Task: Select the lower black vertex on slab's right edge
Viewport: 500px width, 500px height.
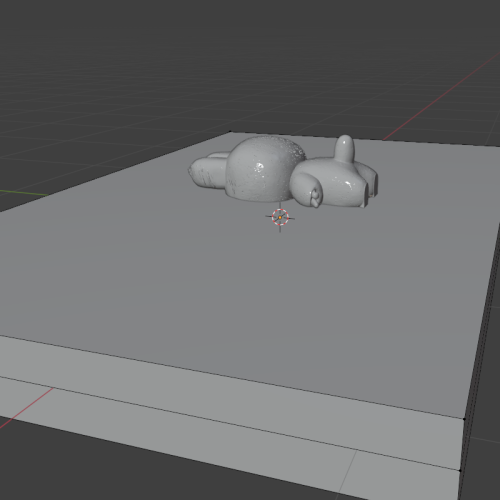Action: coord(460,471)
